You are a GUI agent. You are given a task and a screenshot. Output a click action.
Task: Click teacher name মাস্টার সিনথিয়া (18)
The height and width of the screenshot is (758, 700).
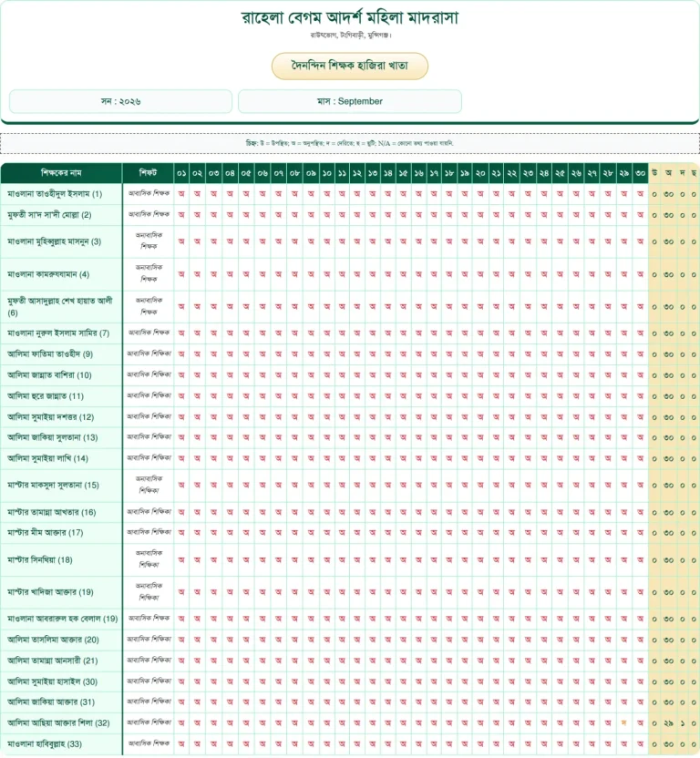click(x=40, y=559)
